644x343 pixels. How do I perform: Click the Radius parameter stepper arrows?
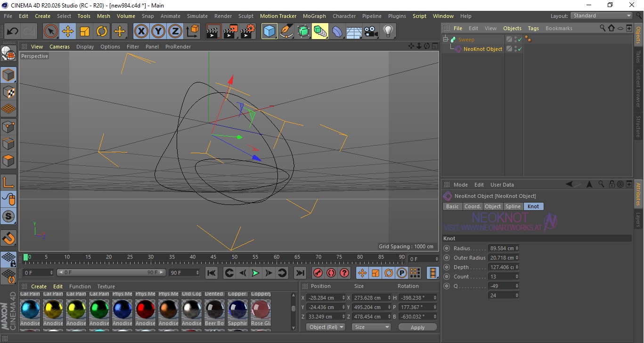pos(517,248)
